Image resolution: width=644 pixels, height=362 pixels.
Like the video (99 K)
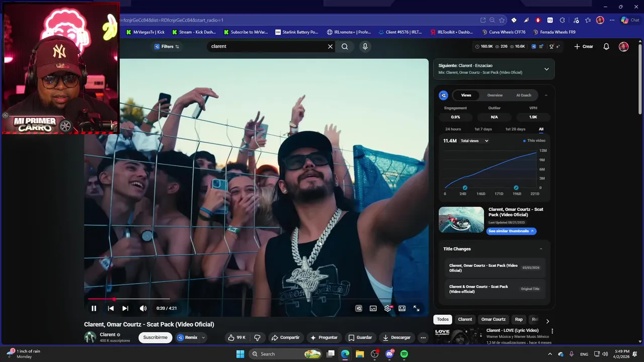tap(236, 337)
